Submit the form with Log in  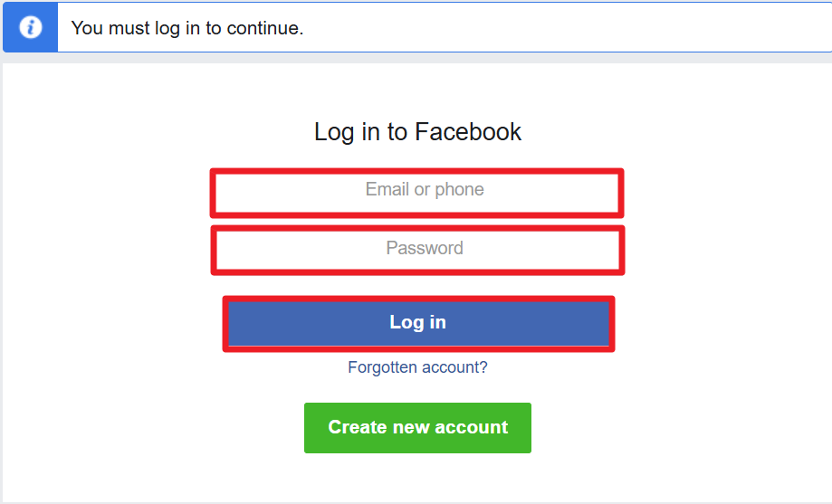417,323
